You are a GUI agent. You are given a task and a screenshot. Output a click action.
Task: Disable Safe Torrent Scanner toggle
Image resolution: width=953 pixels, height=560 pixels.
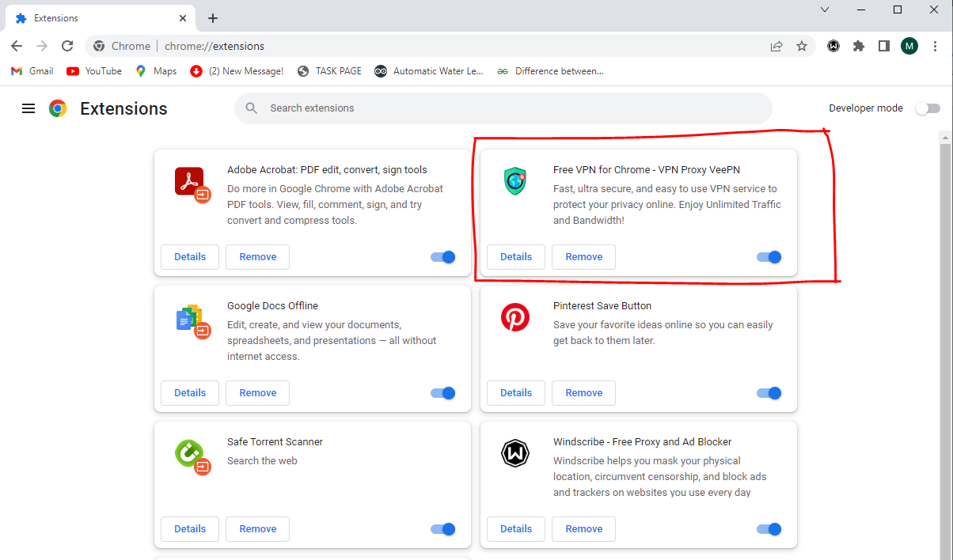(x=443, y=529)
